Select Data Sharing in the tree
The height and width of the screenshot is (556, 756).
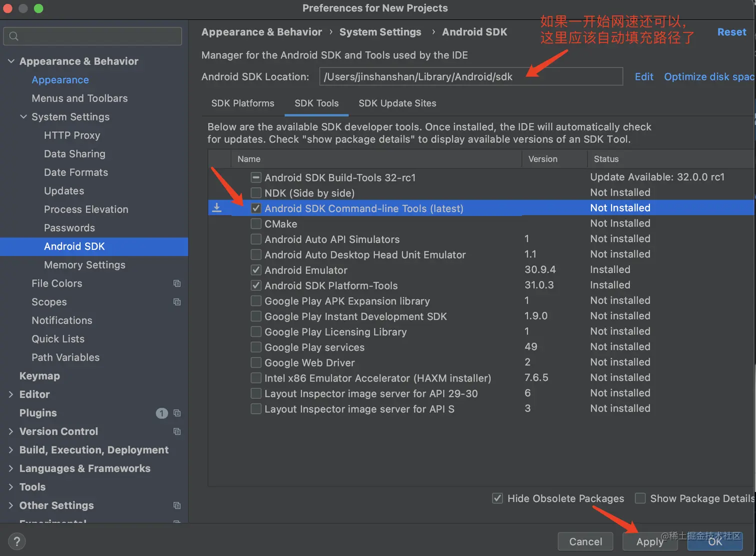(x=74, y=154)
